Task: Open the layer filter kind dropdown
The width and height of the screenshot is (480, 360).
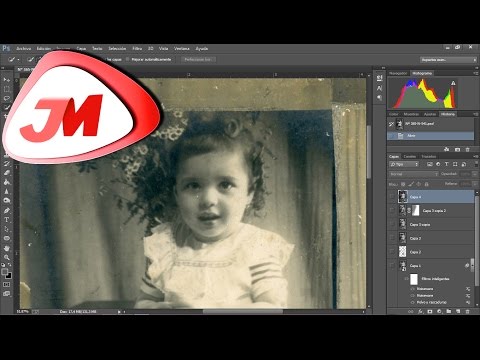Action: point(404,164)
